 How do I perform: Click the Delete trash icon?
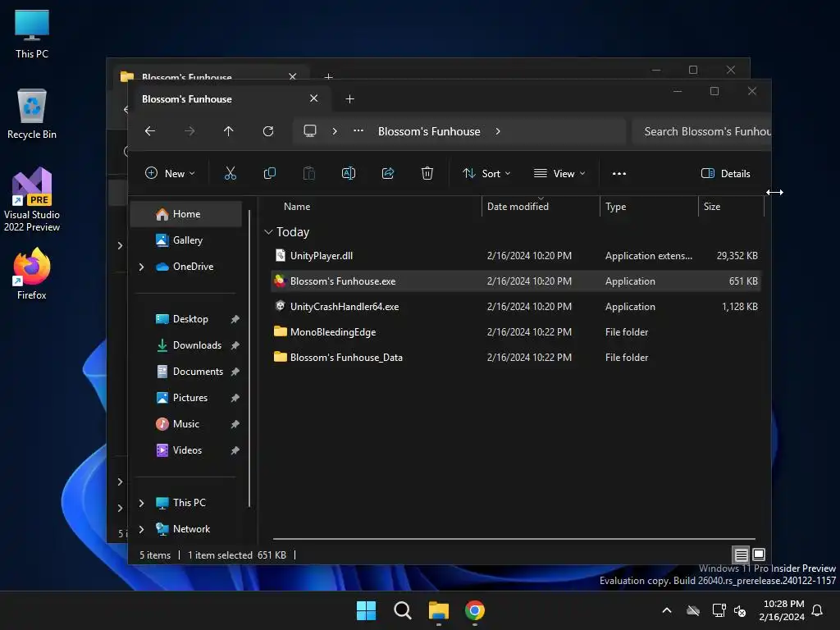click(x=427, y=173)
